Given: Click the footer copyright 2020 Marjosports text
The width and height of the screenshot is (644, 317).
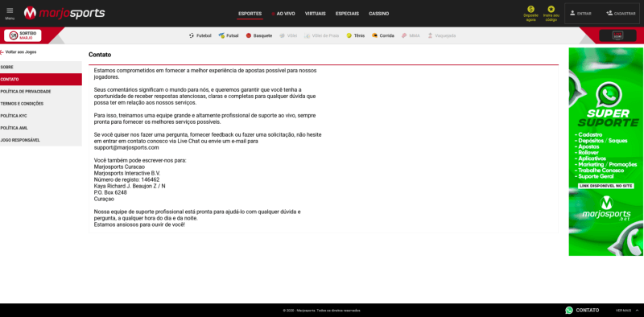Looking at the screenshot, I should 321,311.
